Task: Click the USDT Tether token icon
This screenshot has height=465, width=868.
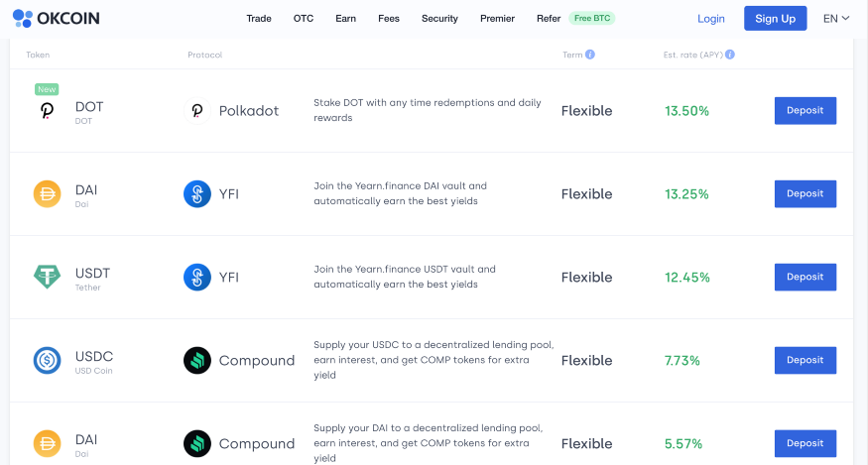Action: pos(47,277)
